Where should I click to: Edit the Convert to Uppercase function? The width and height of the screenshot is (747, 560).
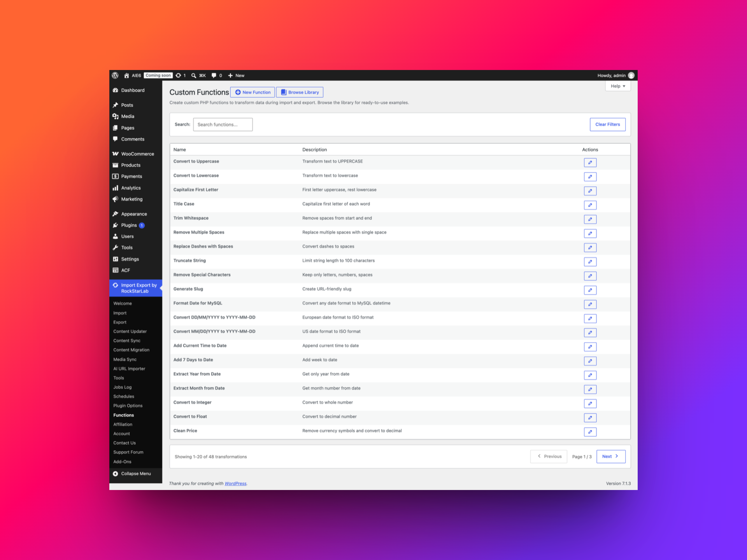[x=590, y=163]
